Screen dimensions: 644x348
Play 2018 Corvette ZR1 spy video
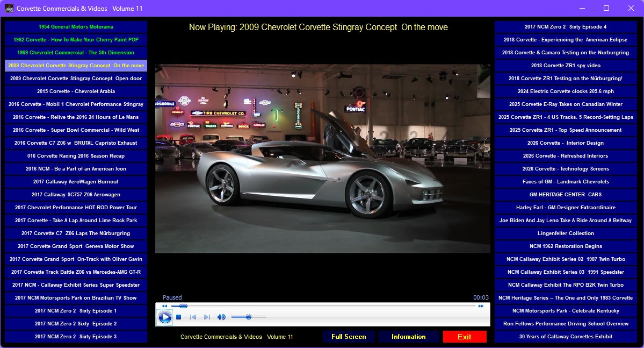click(x=566, y=66)
